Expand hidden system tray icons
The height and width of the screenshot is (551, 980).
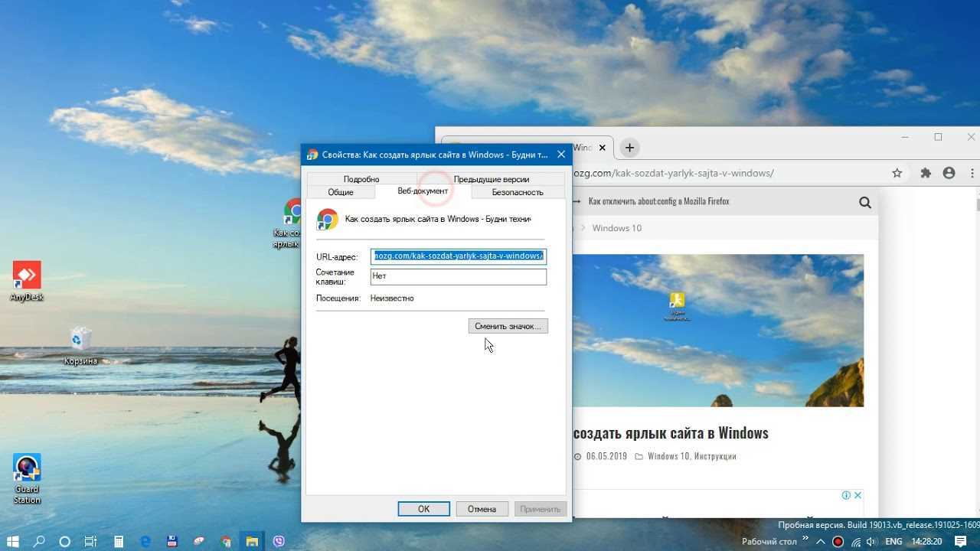820,542
